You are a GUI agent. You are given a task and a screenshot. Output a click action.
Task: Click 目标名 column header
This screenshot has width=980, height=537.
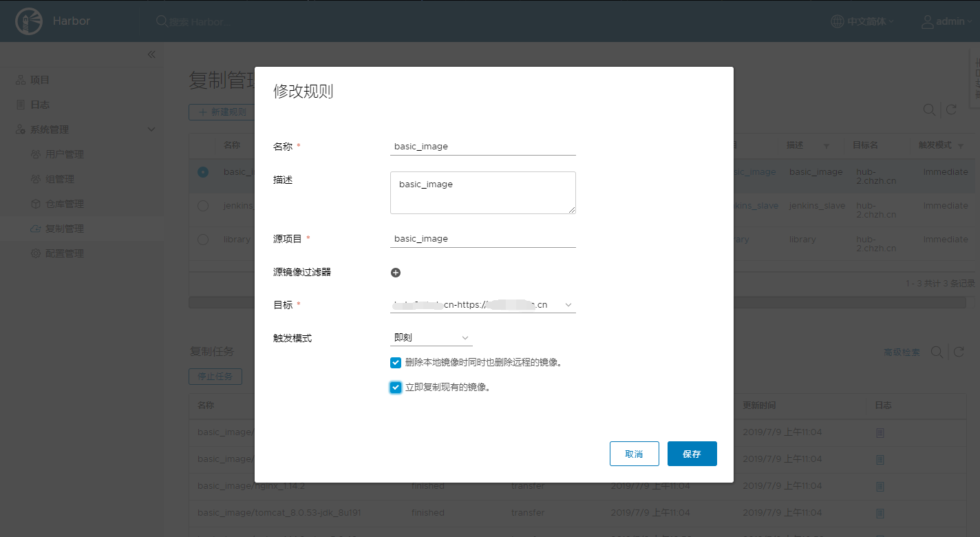point(865,146)
